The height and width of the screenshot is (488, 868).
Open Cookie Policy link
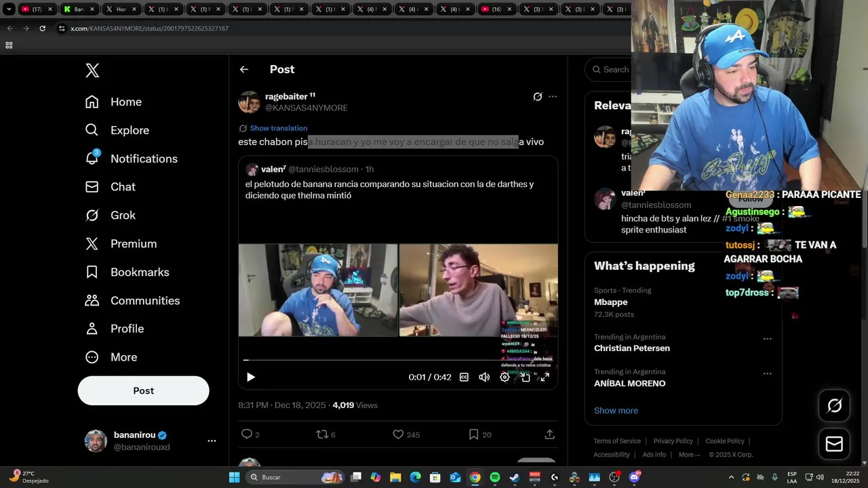click(x=725, y=441)
